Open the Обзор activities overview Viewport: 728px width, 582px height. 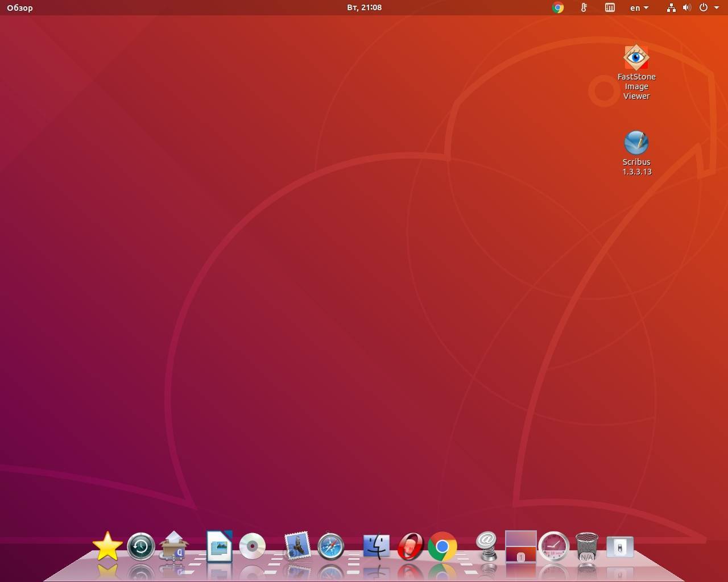(x=20, y=8)
